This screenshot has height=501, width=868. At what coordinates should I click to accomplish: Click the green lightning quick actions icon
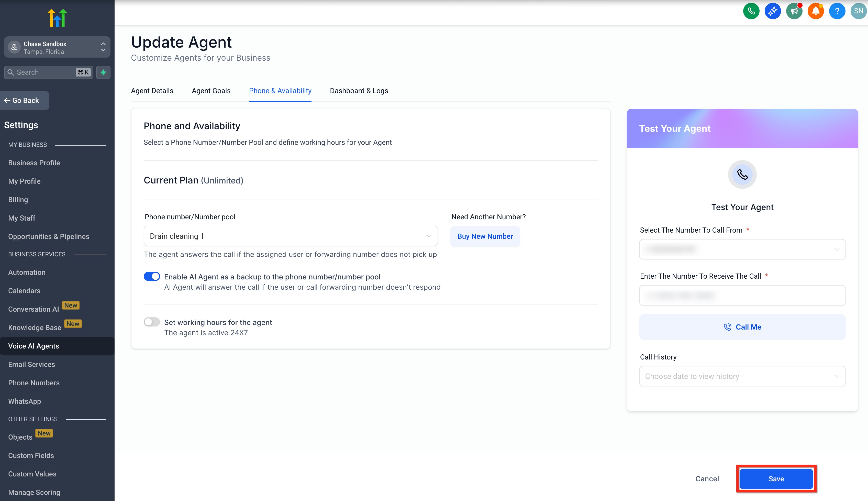click(x=103, y=72)
